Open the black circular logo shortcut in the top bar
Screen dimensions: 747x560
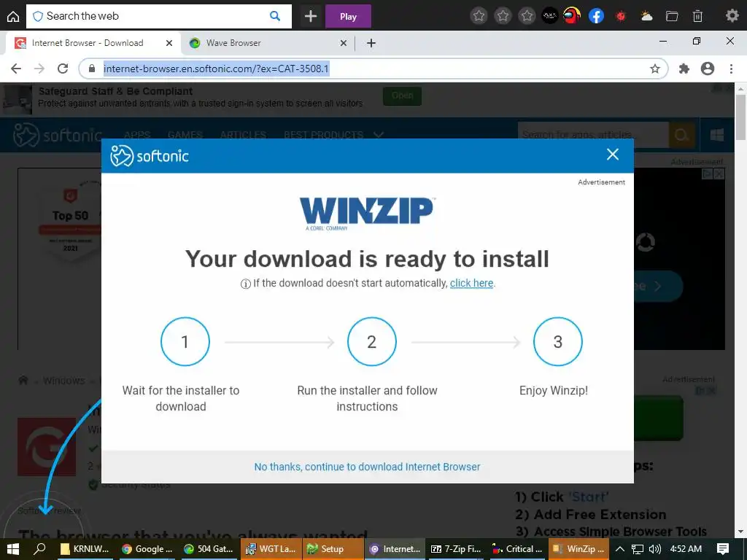(550, 16)
